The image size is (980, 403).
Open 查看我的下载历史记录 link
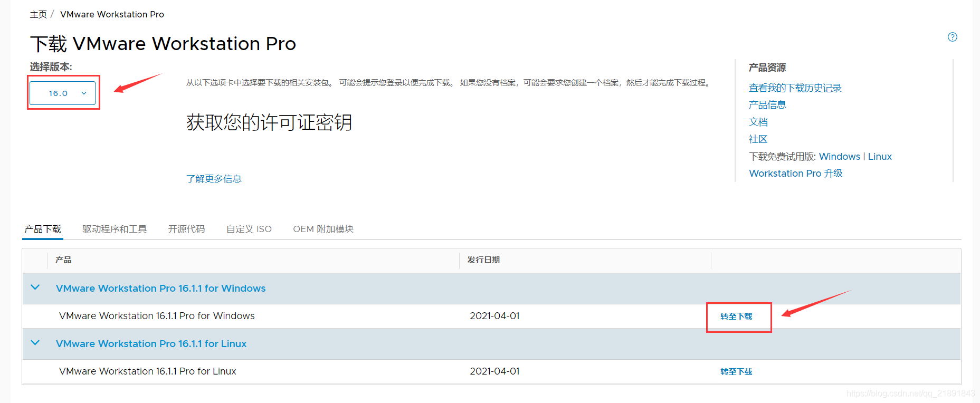coord(795,88)
